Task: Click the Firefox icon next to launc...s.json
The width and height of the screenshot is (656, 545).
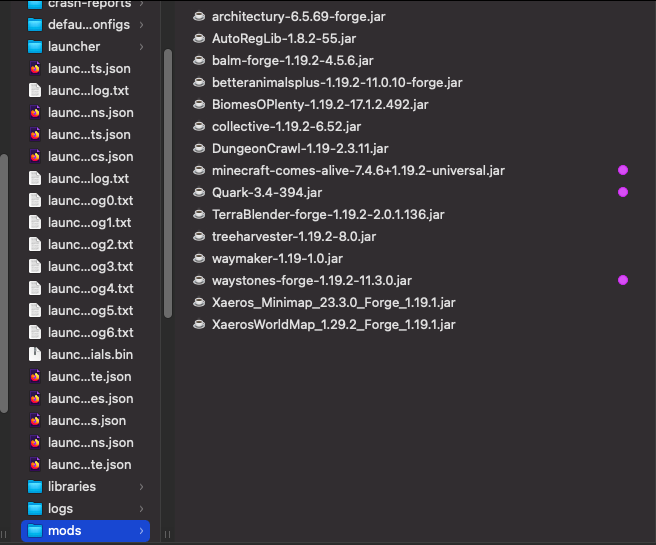Action: pyautogui.click(x=35, y=420)
